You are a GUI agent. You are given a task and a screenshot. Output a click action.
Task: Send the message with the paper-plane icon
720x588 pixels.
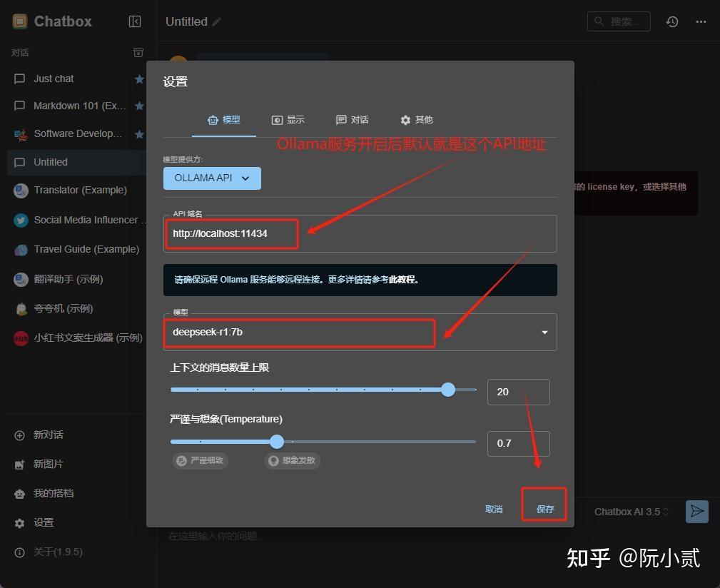click(696, 511)
